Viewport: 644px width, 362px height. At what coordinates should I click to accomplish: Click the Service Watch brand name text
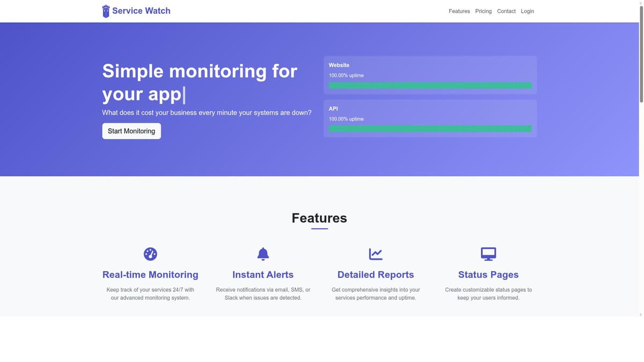(141, 11)
